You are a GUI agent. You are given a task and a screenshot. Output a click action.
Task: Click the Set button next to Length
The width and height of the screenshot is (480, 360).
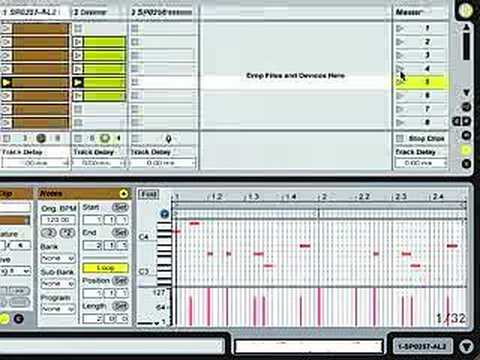[x=120, y=306]
